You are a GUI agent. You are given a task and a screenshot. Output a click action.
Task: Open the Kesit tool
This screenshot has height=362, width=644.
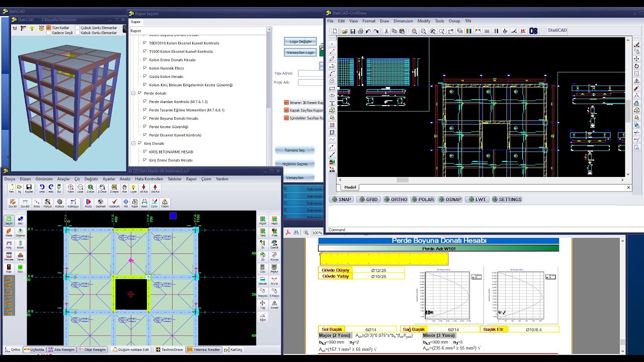pyautogui.click(x=144, y=203)
